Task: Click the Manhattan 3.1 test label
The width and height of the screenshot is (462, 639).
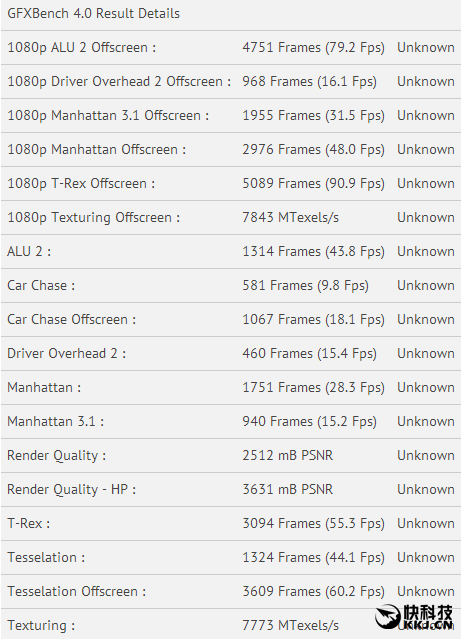Action: click(56, 421)
